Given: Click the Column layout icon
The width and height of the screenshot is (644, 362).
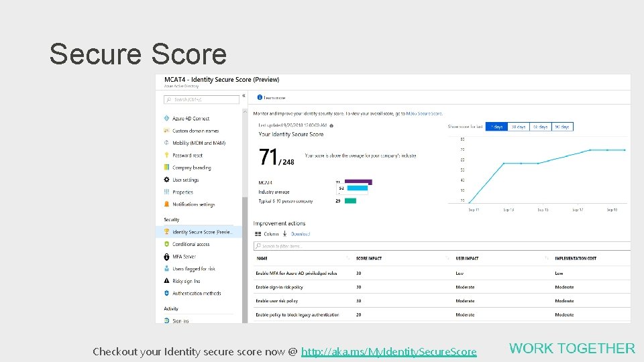Looking at the screenshot, I should pyautogui.click(x=258, y=234).
